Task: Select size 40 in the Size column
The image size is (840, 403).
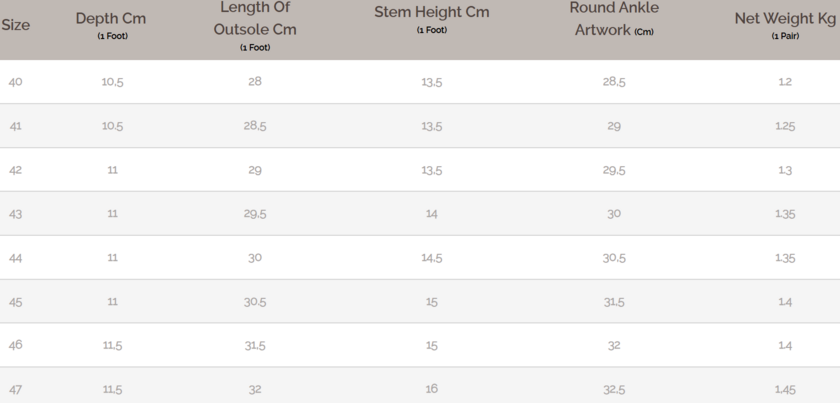Action: pos(15,81)
